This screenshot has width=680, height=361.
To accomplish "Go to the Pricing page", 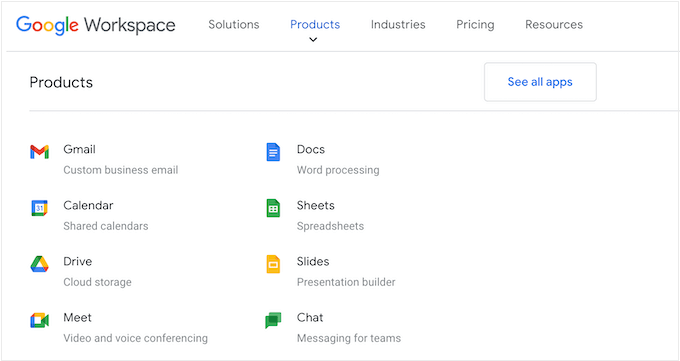I will pos(475,25).
